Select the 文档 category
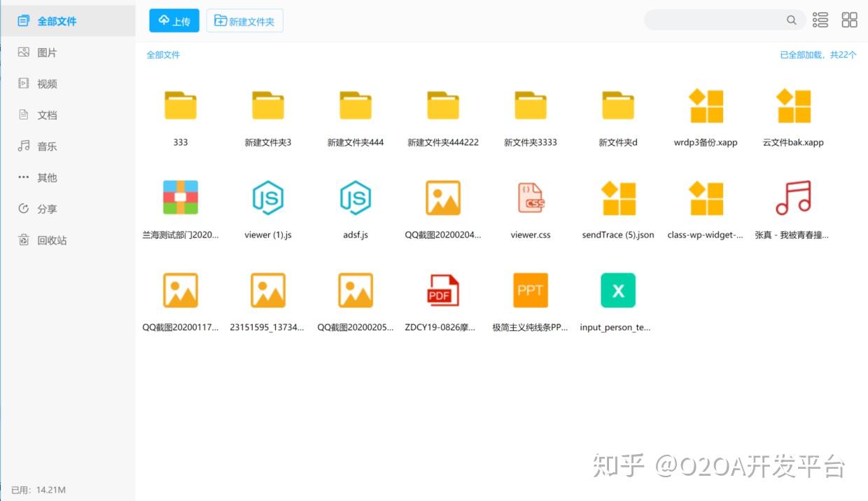The image size is (868, 501). point(45,114)
